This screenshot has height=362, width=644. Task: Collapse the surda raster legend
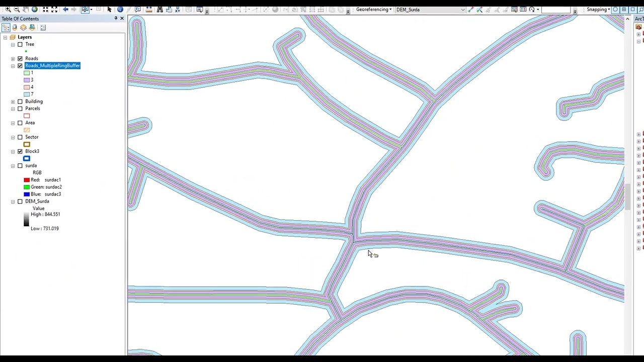click(x=13, y=166)
